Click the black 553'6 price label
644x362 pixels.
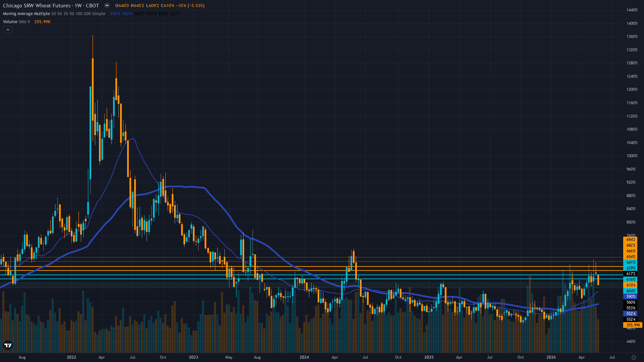[630, 308]
